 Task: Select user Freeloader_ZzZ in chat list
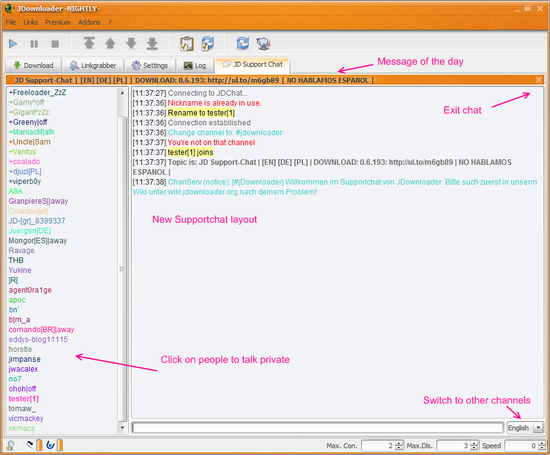(x=38, y=93)
